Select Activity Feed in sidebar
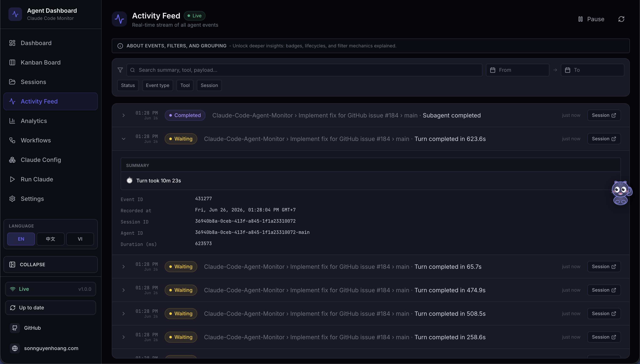Screen dimensions: 640x364 click(51, 101)
